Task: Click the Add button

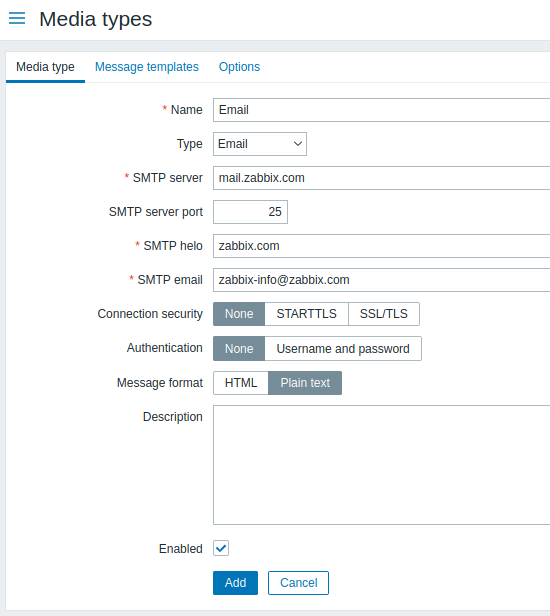Action: [x=235, y=583]
